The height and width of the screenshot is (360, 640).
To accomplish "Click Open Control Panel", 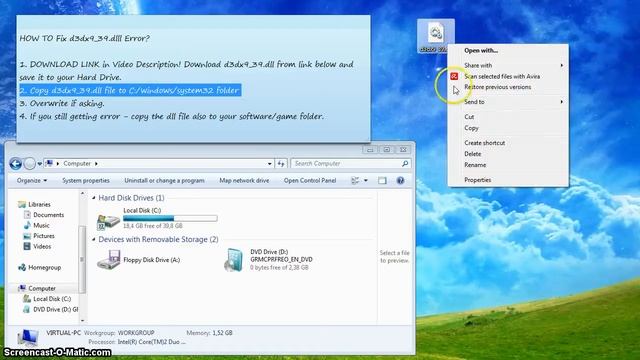I will 310,180.
